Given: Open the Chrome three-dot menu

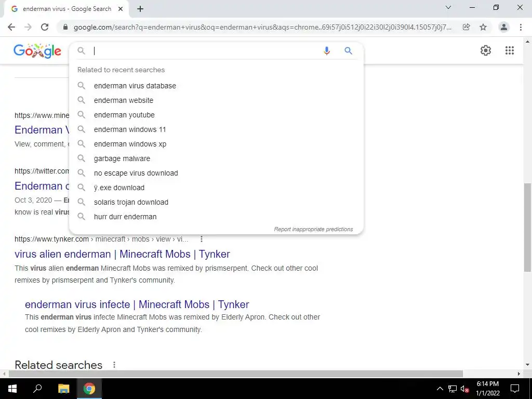Looking at the screenshot, I should pyautogui.click(x=521, y=27).
